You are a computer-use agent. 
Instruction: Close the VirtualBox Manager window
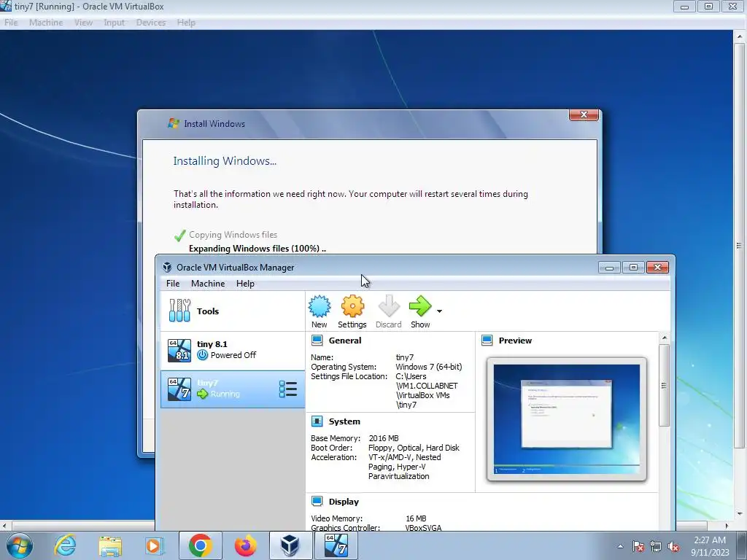tap(657, 268)
